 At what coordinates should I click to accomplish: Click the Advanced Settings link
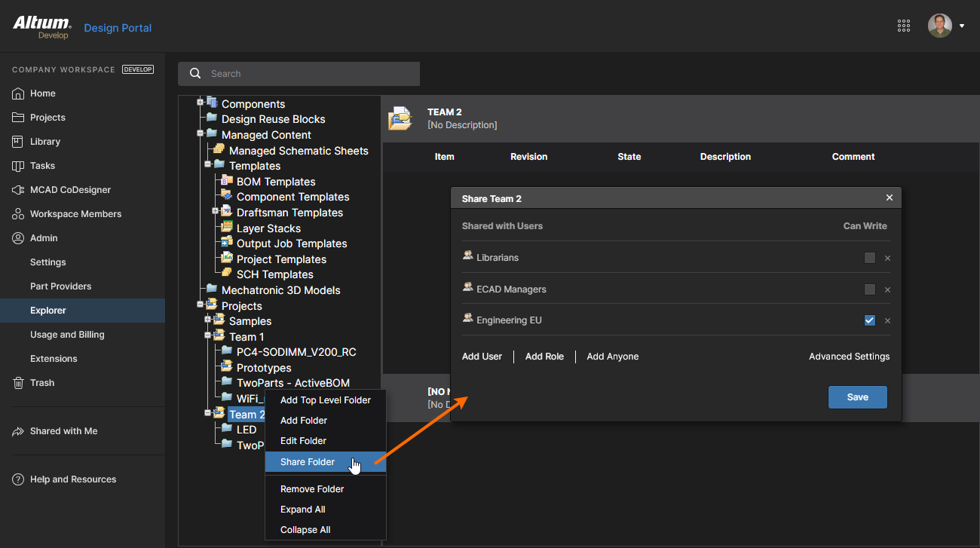click(x=849, y=357)
